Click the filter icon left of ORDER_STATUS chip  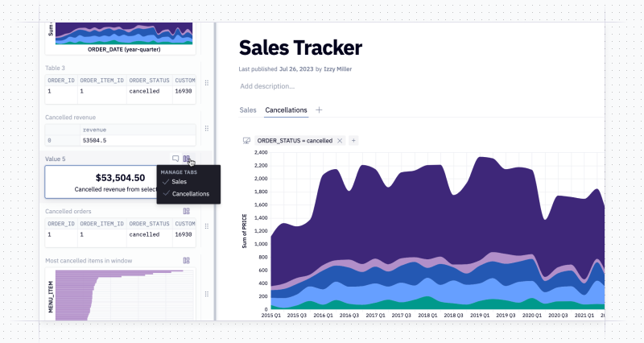point(246,140)
